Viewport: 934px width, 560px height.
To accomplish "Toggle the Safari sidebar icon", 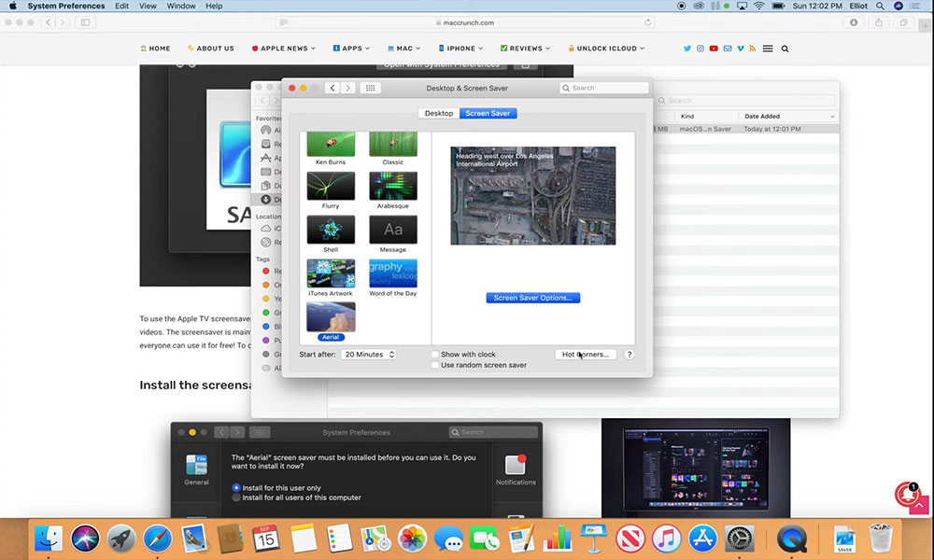I will [x=85, y=22].
